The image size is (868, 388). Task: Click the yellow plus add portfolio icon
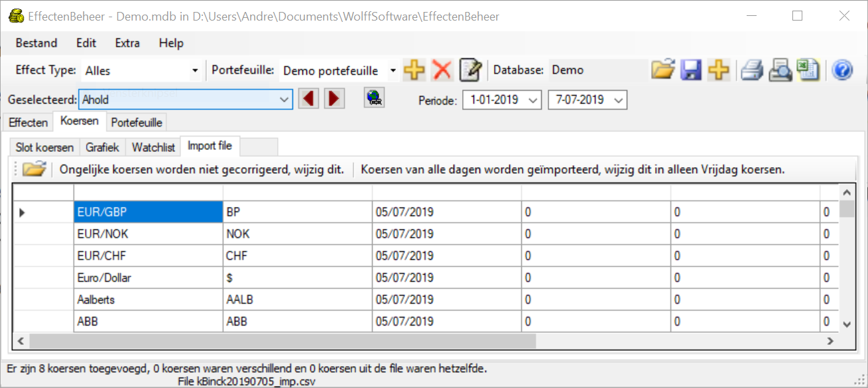click(x=414, y=70)
